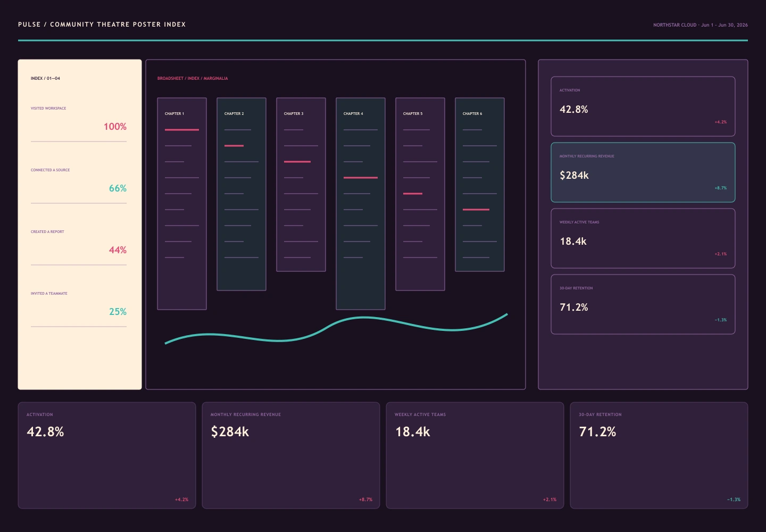Image resolution: width=766 pixels, height=532 pixels.
Task: Select the 44% funnel value
Action: pyautogui.click(x=118, y=250)
